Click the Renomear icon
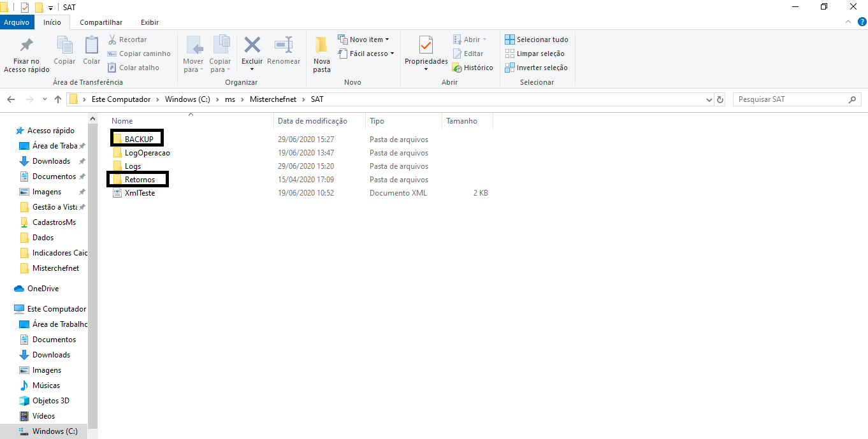This screenshot has height=439, width=868. tap(284, 45)
